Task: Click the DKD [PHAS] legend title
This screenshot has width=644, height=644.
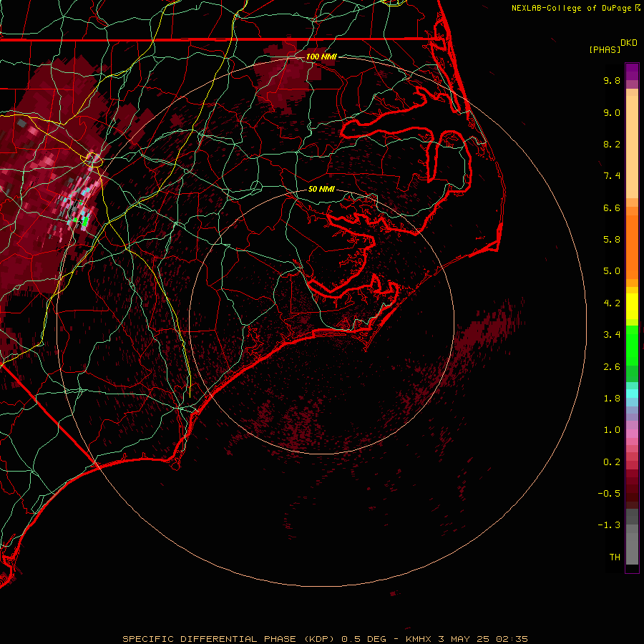Action: click(613, 47)
